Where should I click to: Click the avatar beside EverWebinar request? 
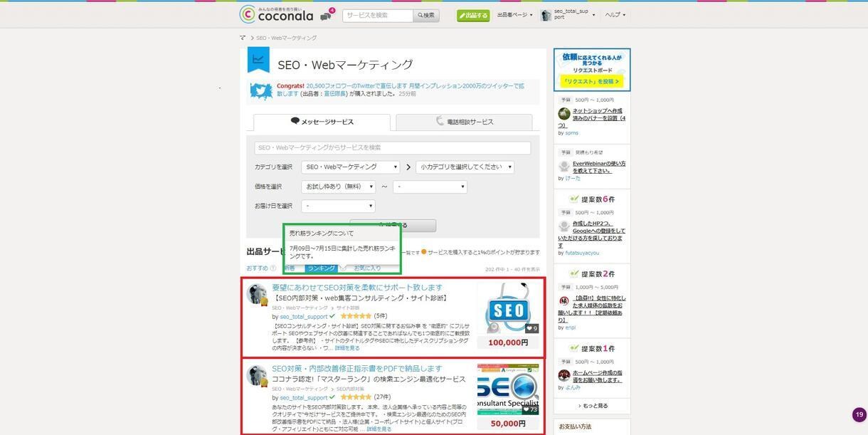pos(564,167)
